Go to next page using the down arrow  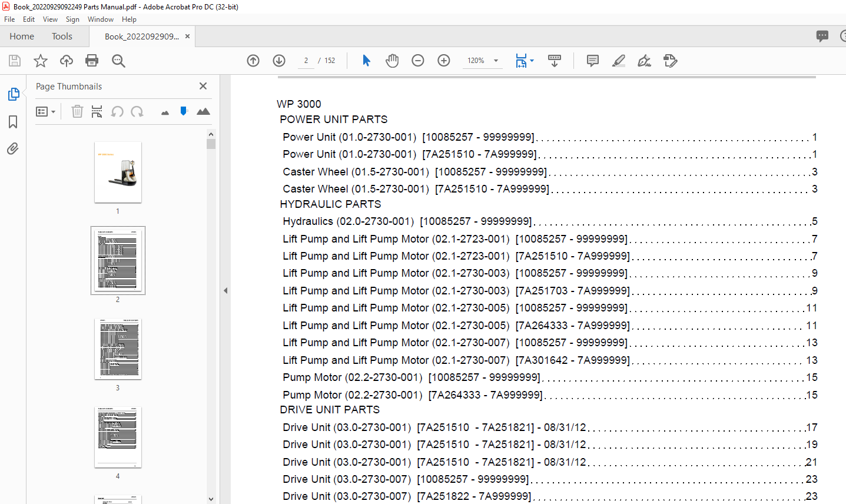point(279,61)
